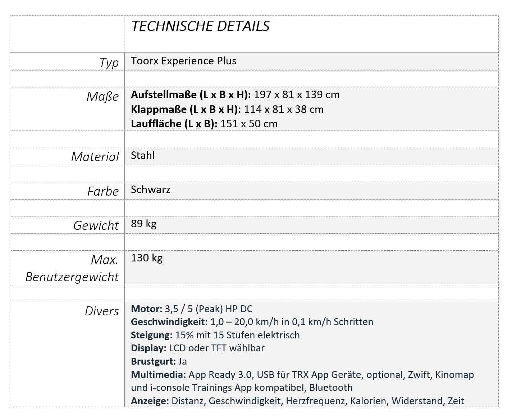Select the Typ row label
Screen dimensions: 521x420
pyautogui.click(x=109, y=62)
